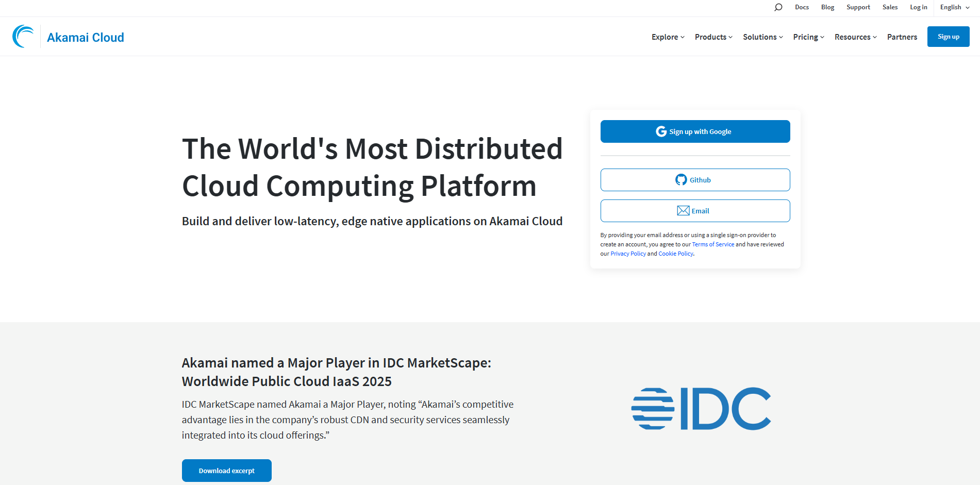Open the Cookie Policy link

[676, 254]
